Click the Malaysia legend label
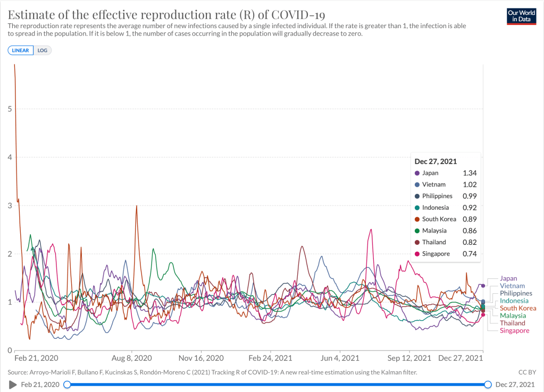 point(513,316)
